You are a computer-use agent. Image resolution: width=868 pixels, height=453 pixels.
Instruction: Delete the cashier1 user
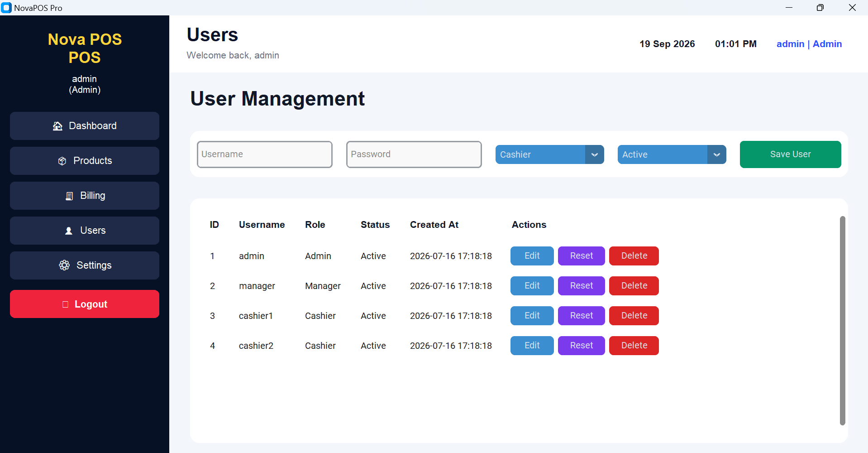coord(634,316)
